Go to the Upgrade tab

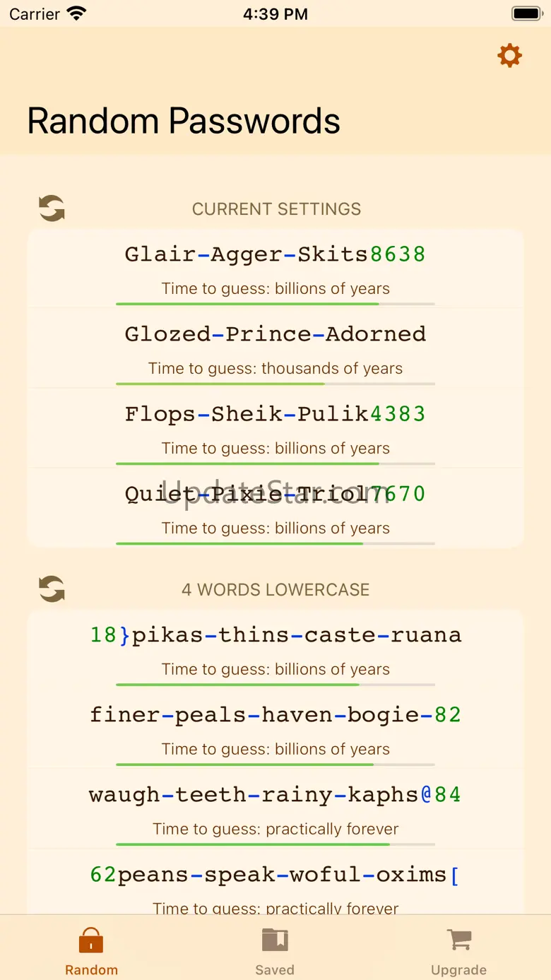(x=458, y=952)
